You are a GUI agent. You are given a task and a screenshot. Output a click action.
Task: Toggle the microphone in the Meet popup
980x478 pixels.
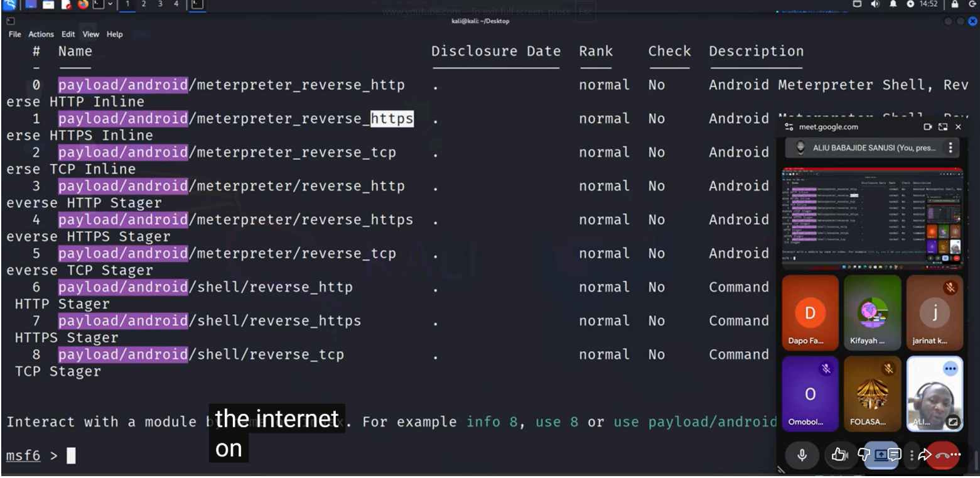click(802, 455)
